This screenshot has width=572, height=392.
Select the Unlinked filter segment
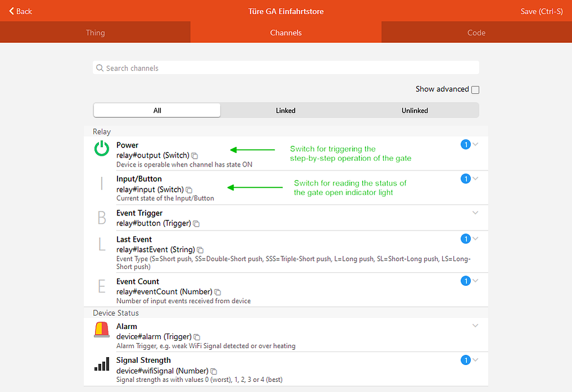pyautogui.click(x=415, y=110)
